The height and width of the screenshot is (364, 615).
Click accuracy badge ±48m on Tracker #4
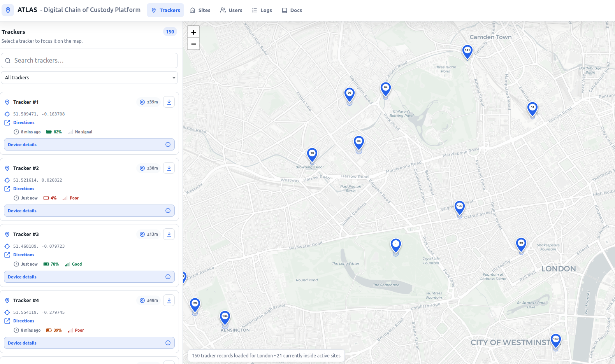coord(149,300)
